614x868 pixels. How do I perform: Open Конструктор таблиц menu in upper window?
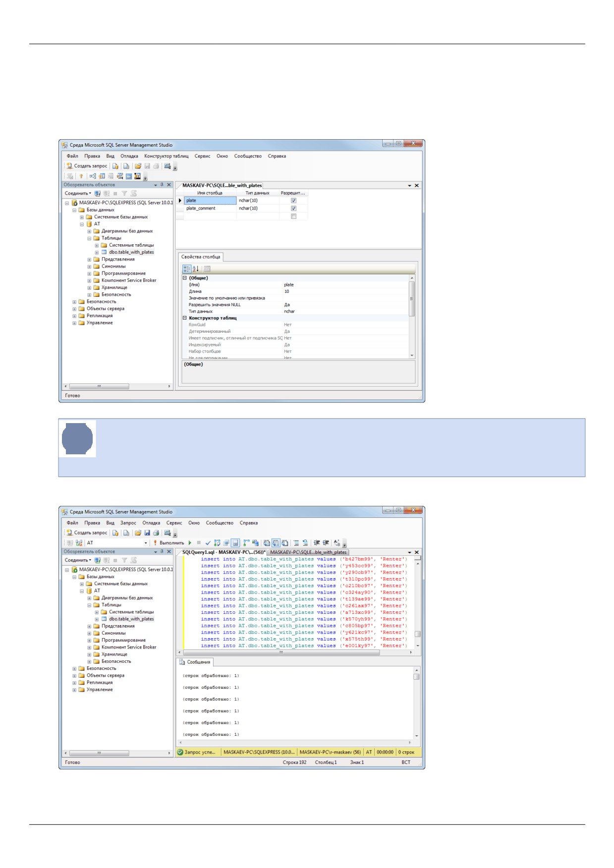(167, 156)
